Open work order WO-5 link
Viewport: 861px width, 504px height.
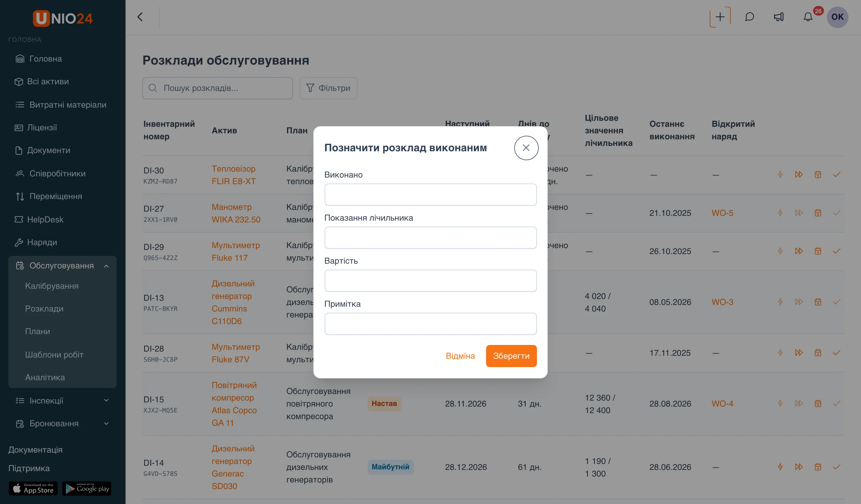pos(722,213)
